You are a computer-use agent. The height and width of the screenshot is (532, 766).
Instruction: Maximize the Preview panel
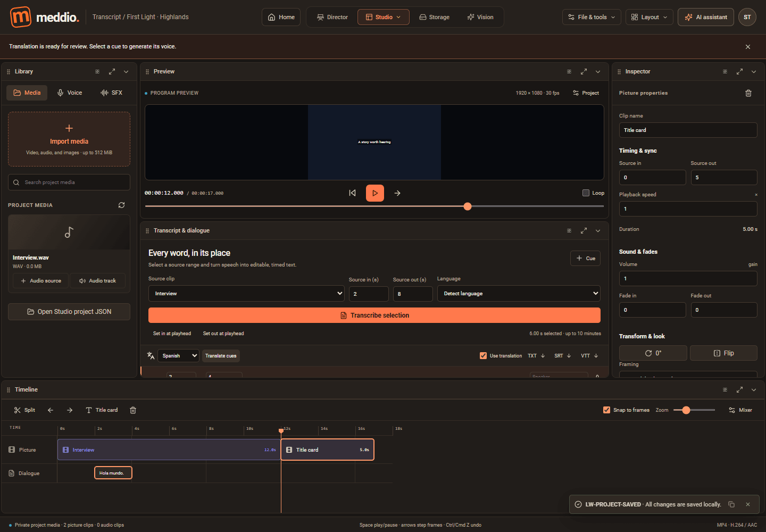584,71
